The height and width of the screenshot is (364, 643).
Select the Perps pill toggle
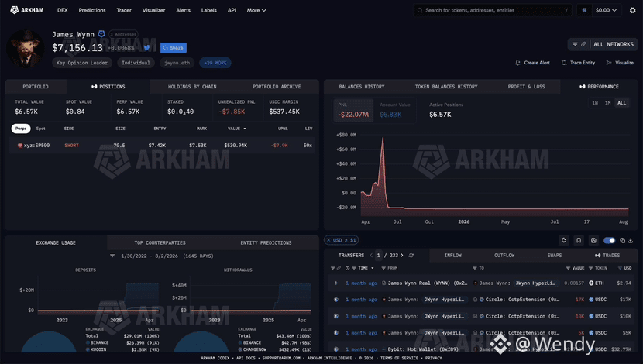[21, 129]
